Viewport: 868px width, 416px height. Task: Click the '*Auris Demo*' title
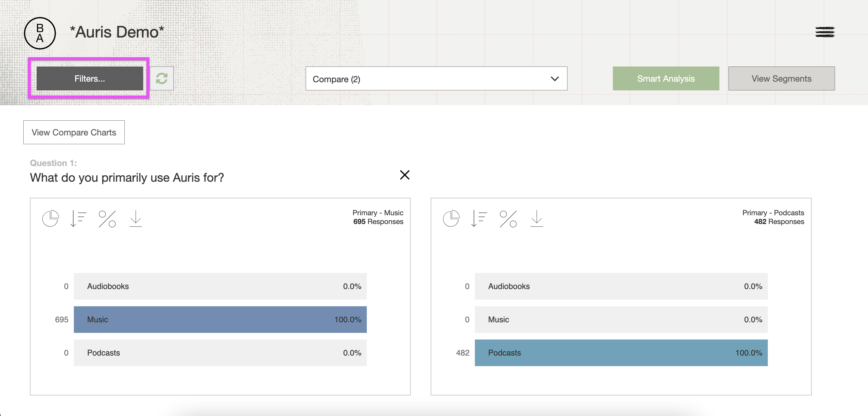pos(117,32)
